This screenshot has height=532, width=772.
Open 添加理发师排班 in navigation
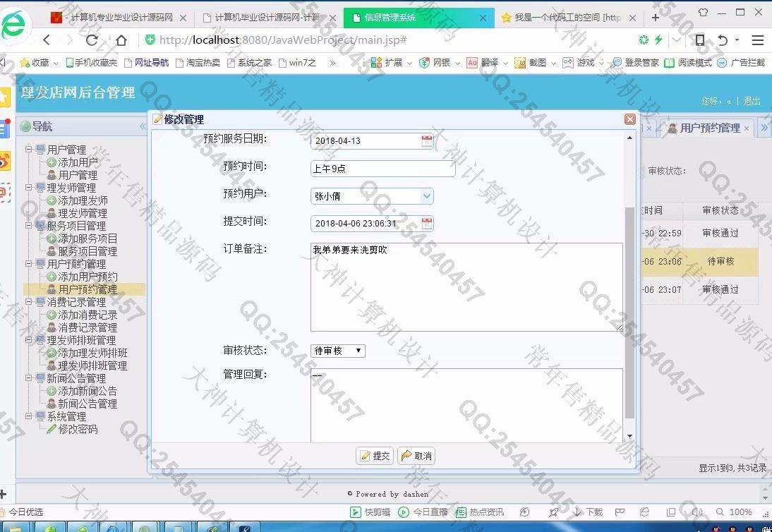coord(87,353)
